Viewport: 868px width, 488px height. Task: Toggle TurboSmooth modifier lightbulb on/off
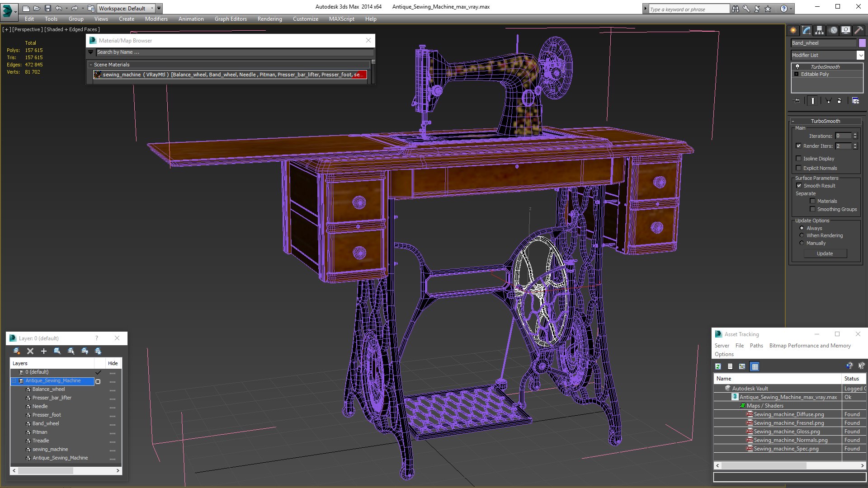click(x=797, y=66)
